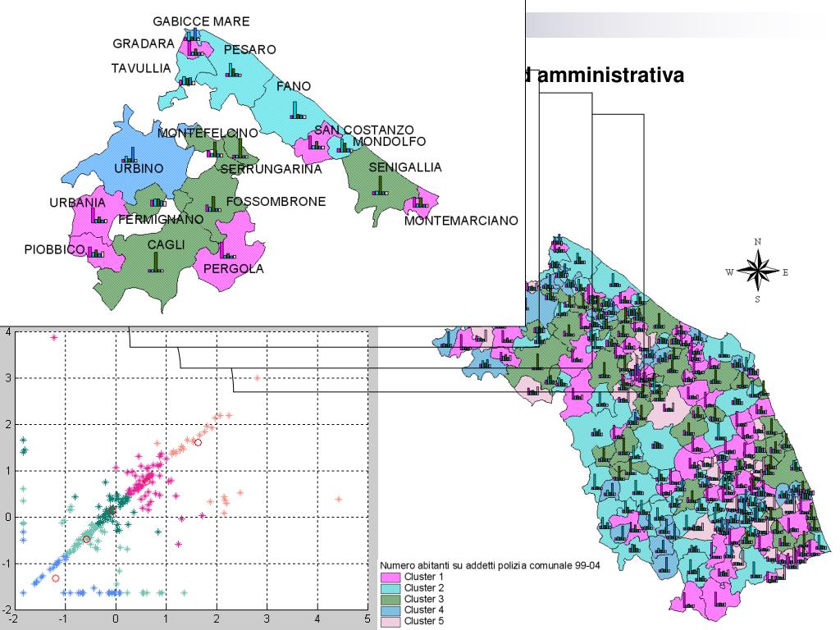
Task: Click the 'Cluster 2' legend label
Action: [x=424, y=587]
